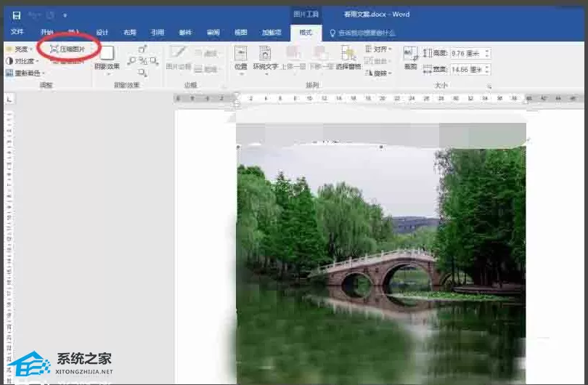Select the 裁剪 crop tool
The width and height of the screenshot is (588, 385).
pos(410,58)
